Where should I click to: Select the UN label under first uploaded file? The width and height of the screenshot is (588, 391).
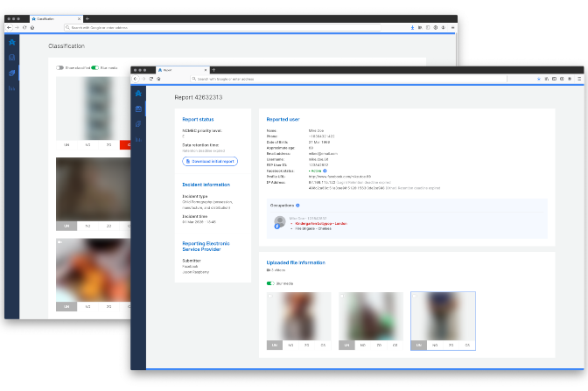pyautogui.click(x=276, y=346)
